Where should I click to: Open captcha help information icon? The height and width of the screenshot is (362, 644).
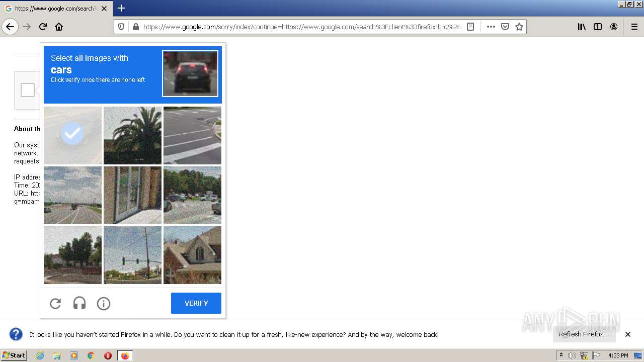(x=104, y=303)
